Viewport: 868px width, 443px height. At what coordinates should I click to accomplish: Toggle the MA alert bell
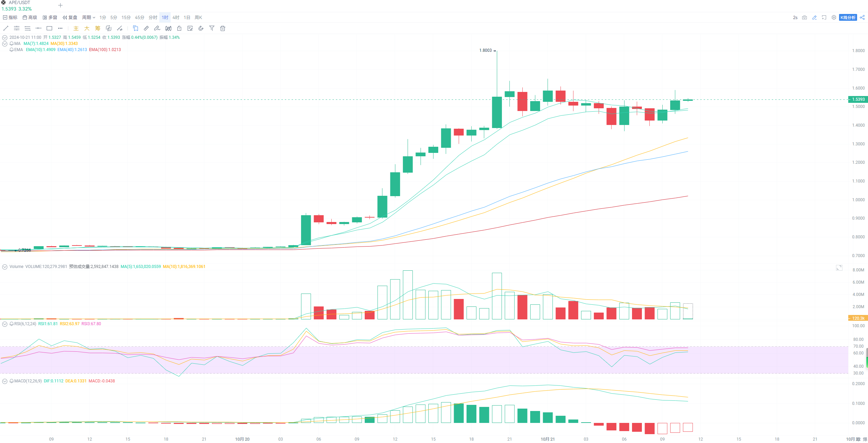[12, 44]
